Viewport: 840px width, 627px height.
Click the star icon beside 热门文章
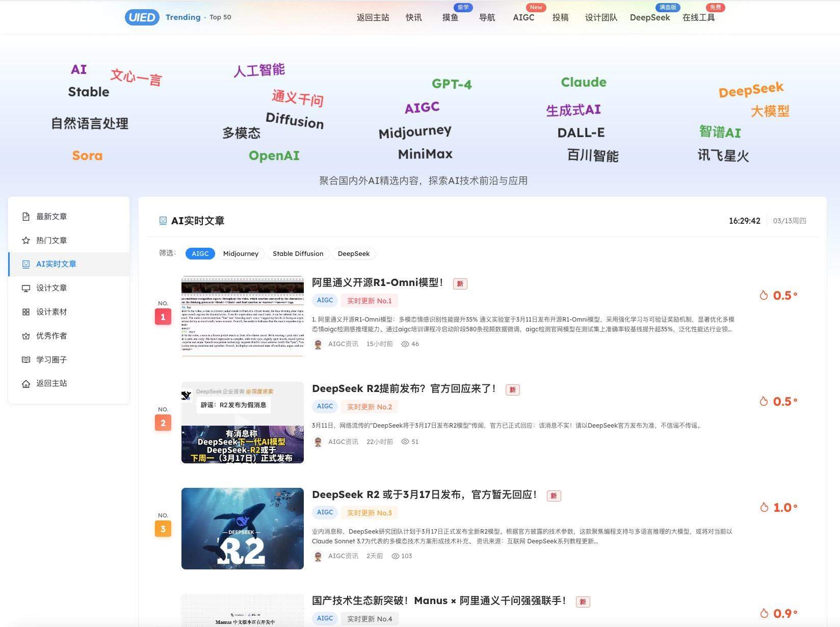click(26, 241)
